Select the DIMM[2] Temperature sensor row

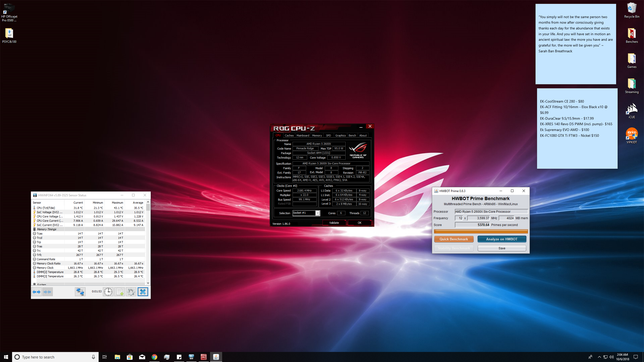click(x=88, y=272)
